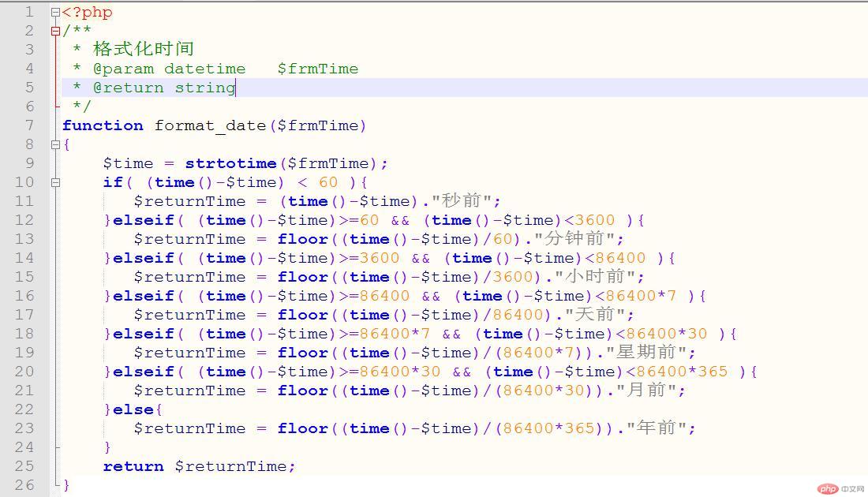Click the number 3600 on line 12
Viewport: 868px width, 497px height.
click(595, 220)
